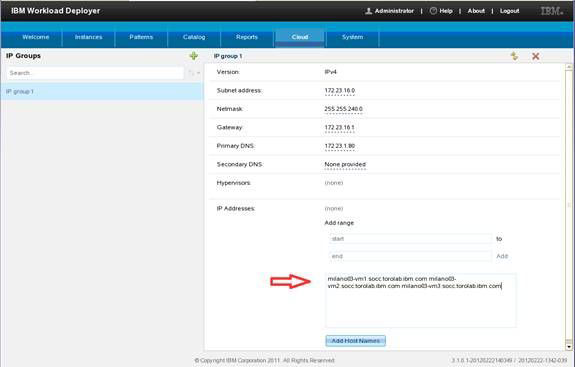Open the sort dropdown next to search
This screenshot has width=575, height=367.
(194, 73)
